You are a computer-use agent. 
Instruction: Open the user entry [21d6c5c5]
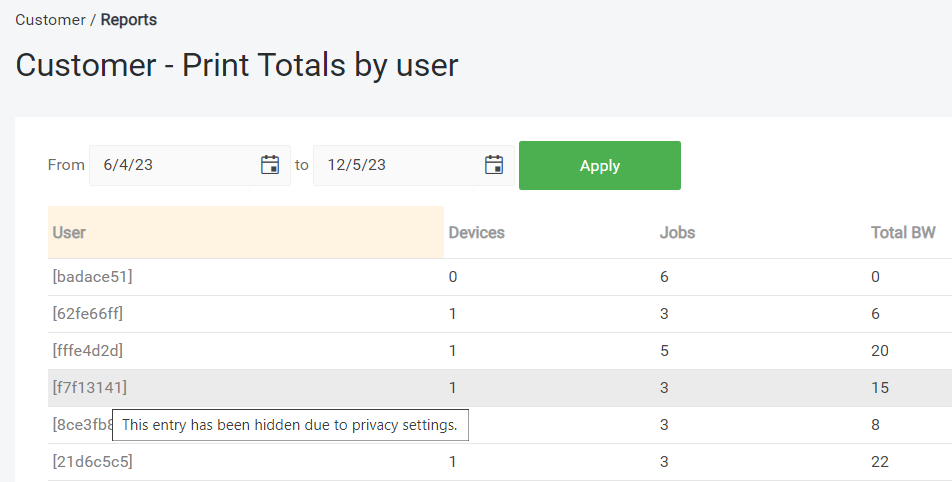(x=92, y=462)
